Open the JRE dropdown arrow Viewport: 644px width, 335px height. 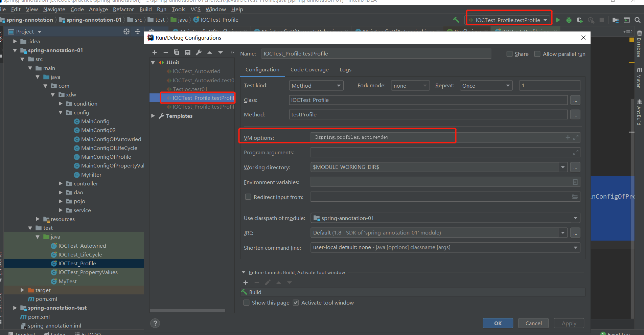click(563, 233)
